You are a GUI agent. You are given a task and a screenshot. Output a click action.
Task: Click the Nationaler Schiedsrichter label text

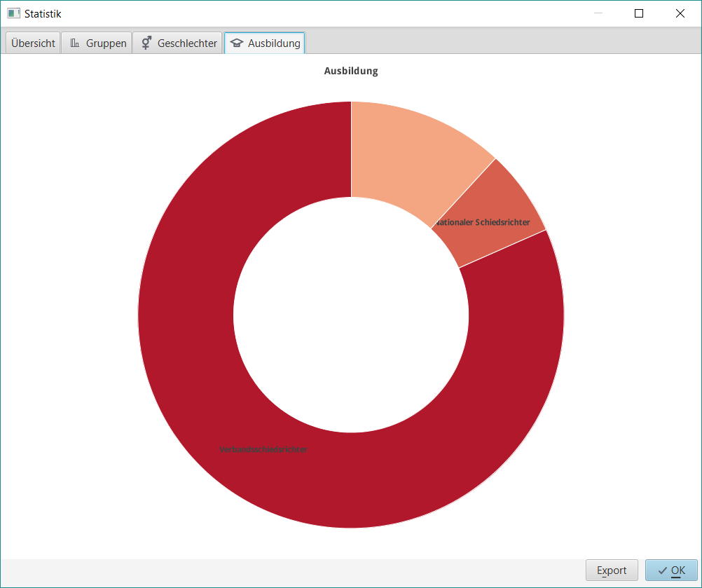tap(482, 222)
